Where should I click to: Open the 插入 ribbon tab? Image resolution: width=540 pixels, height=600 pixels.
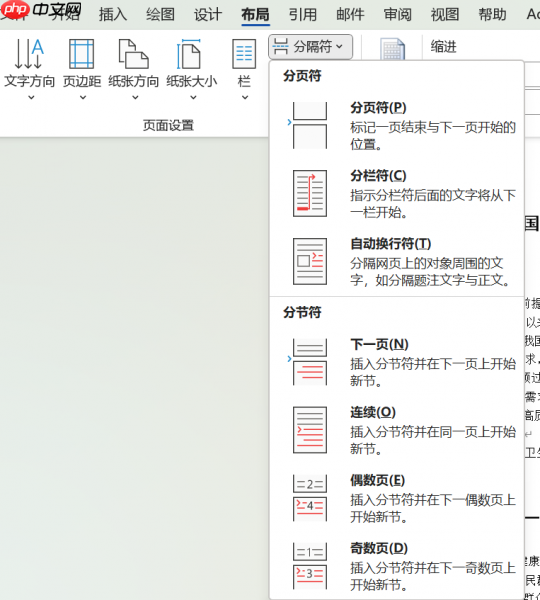coord(113,15)
